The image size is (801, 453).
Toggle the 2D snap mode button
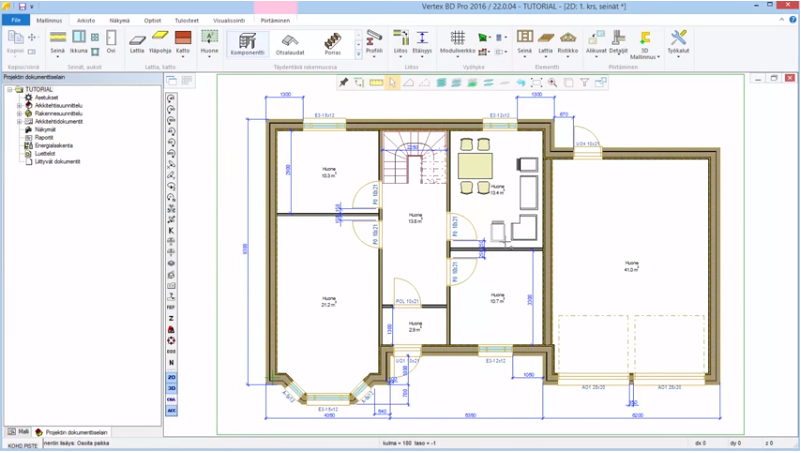(x=171, y=376)
